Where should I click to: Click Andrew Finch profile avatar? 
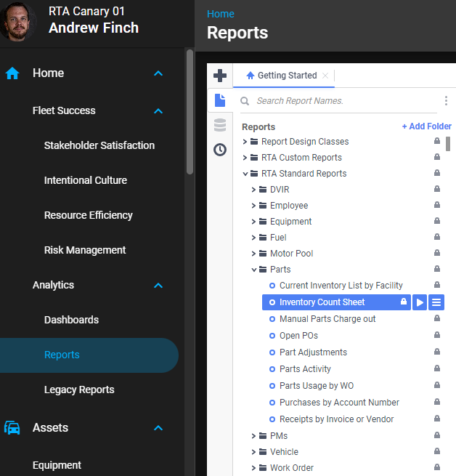click(x=19, y=23)
